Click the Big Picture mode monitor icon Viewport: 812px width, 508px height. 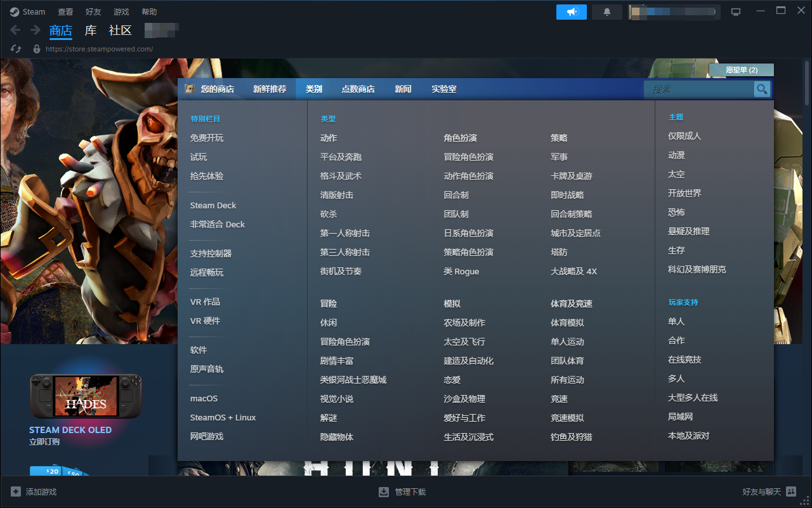point(736,12)
